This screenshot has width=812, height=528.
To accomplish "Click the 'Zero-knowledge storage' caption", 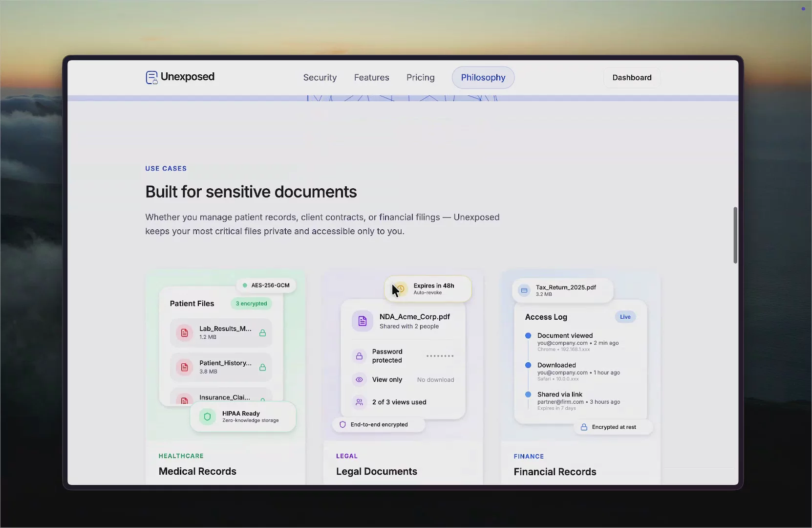I will (x=250, y=420).
